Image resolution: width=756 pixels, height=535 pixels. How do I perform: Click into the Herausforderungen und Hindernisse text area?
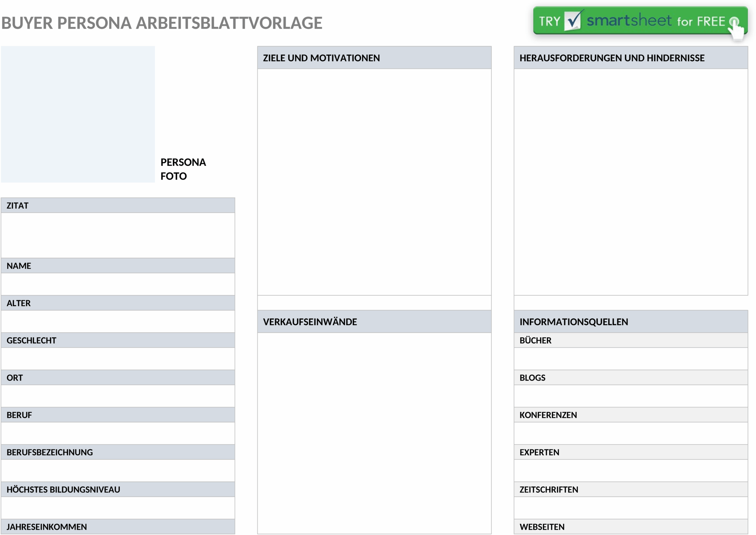point(631,182)
